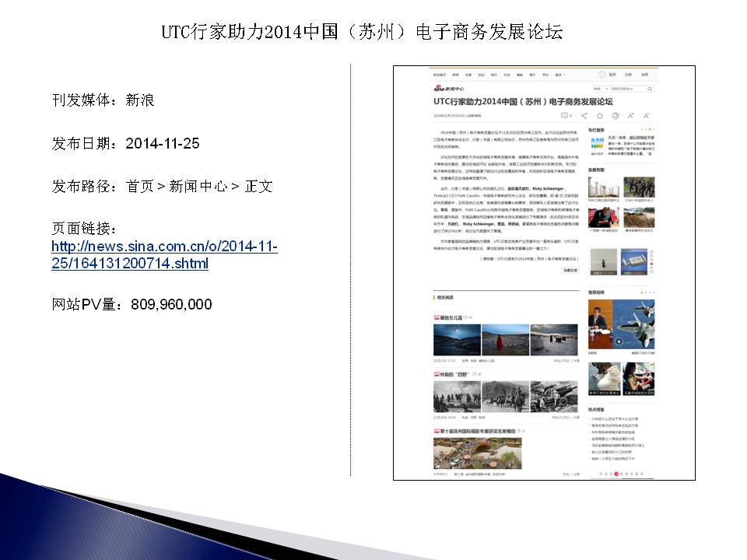Click the text 发布日期：2014-11-25
The width and height of the screenshot is (747, 560).
click(126, 143)
